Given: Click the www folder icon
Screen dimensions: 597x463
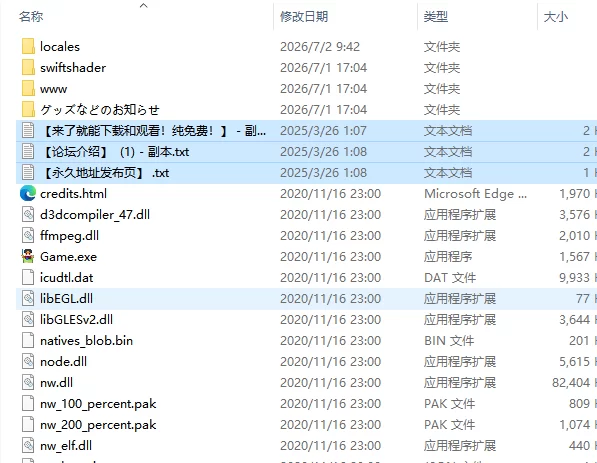Looking at the screenshot, I should [28, 88].
